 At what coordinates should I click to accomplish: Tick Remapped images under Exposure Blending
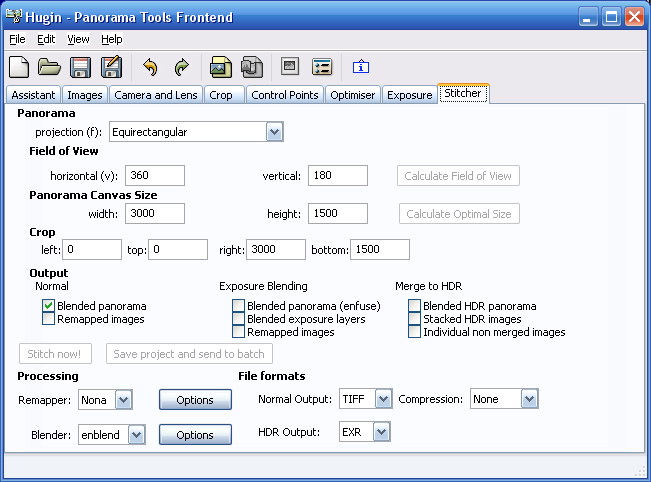pos(238,332)
